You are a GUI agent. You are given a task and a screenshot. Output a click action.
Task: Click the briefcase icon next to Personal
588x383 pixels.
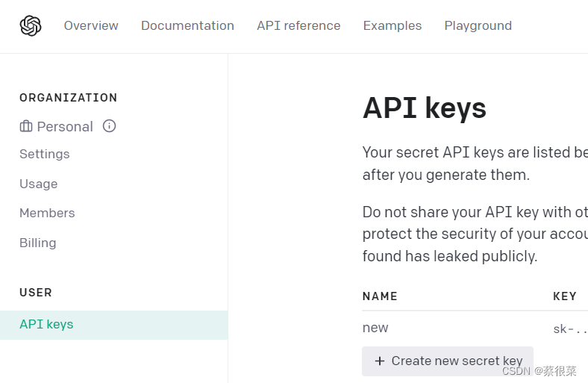(26, 126)
